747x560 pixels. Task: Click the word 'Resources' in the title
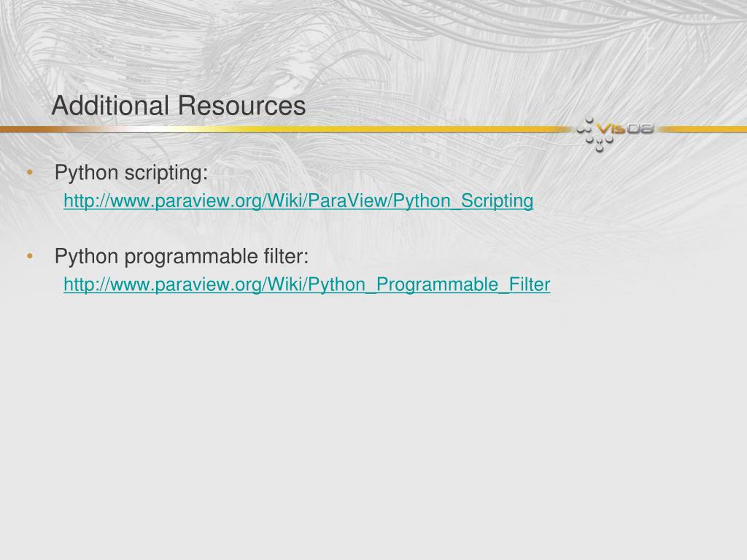click(x=242, y=105)
